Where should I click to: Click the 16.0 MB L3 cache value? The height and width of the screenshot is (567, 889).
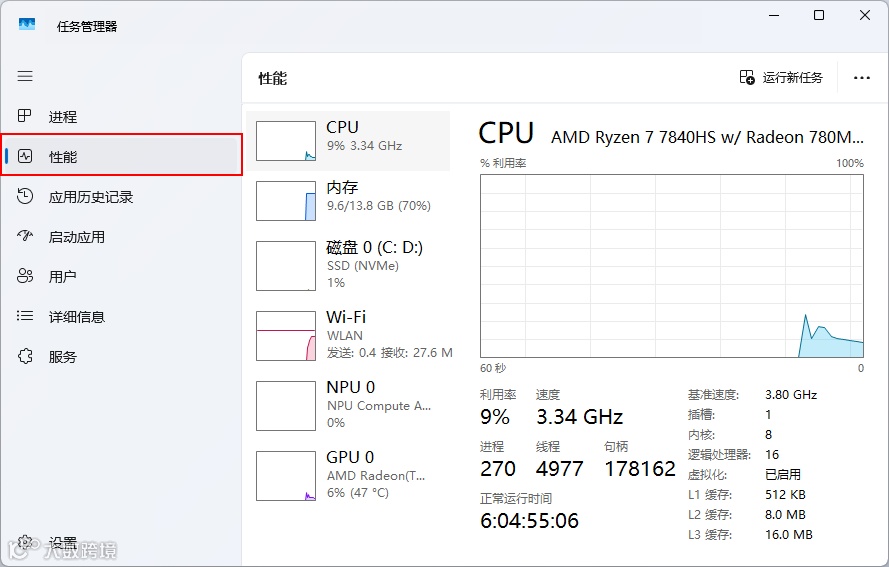pos(789,535)
